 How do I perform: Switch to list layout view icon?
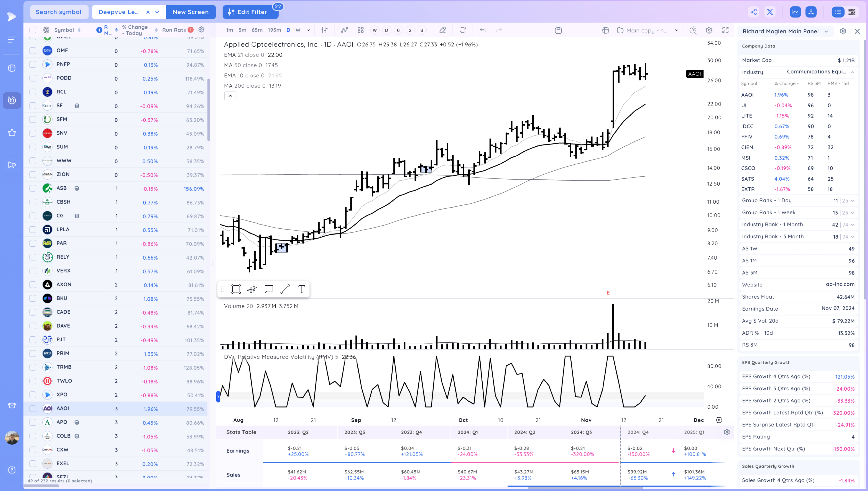838,12
